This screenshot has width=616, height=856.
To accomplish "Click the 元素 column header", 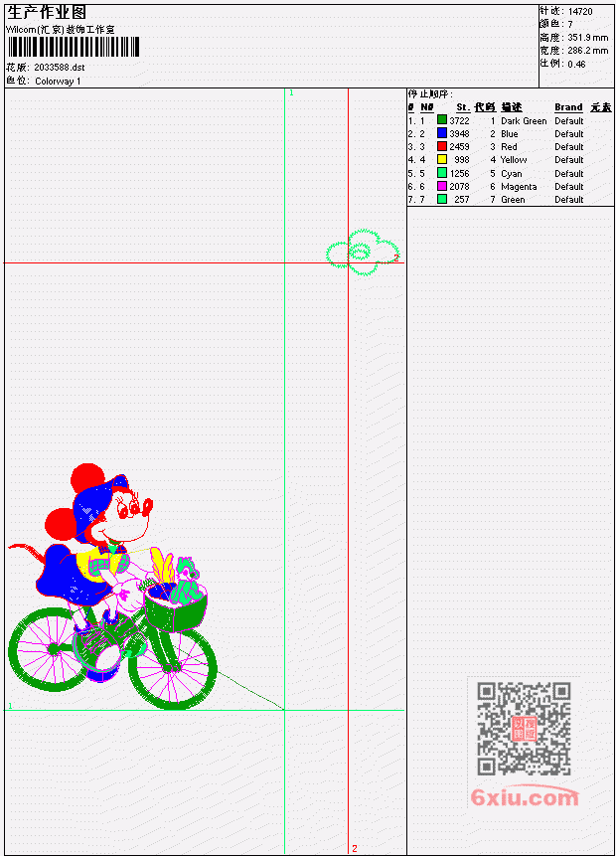I will tap(601, 107).
